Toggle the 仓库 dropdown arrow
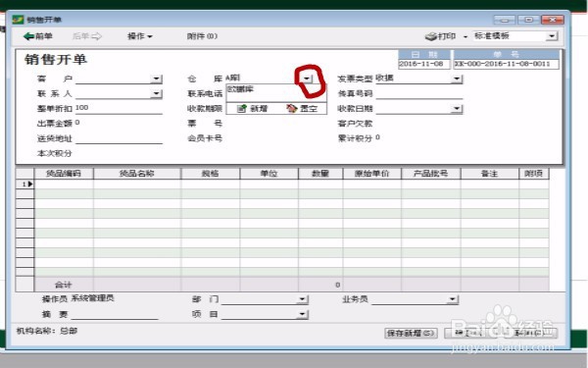The image size is (588, 368). tap(308, 79)
